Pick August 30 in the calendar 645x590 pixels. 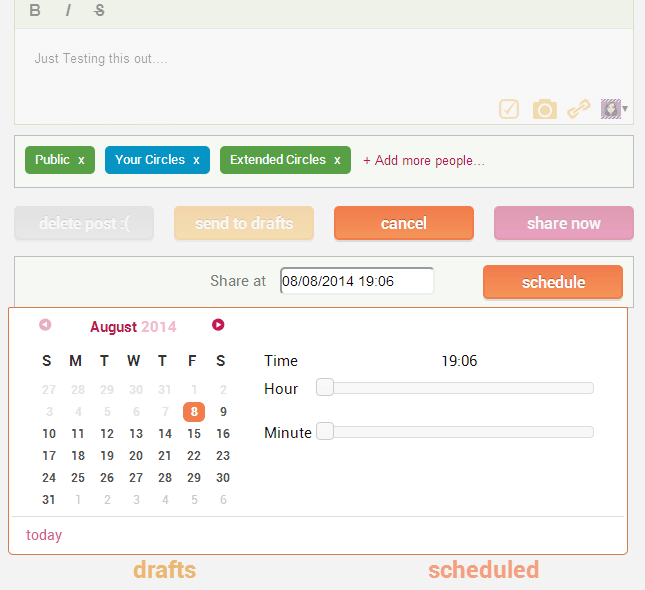click(223, 478)
